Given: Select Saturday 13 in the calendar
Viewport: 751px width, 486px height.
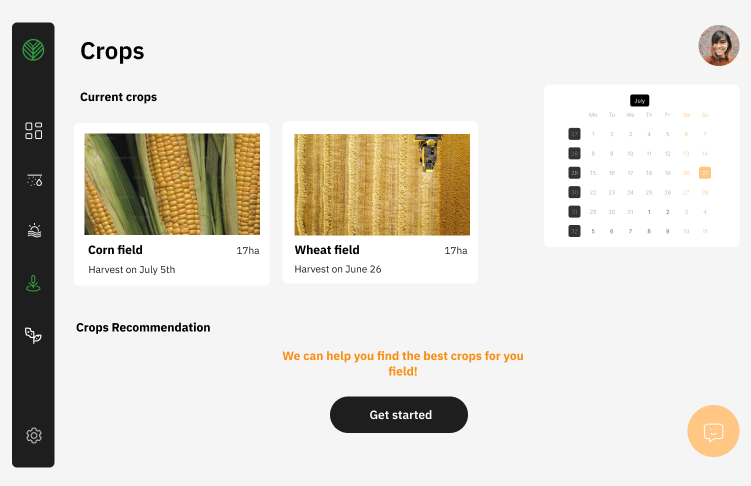Looking at the screenshot, I should [686, 154].
